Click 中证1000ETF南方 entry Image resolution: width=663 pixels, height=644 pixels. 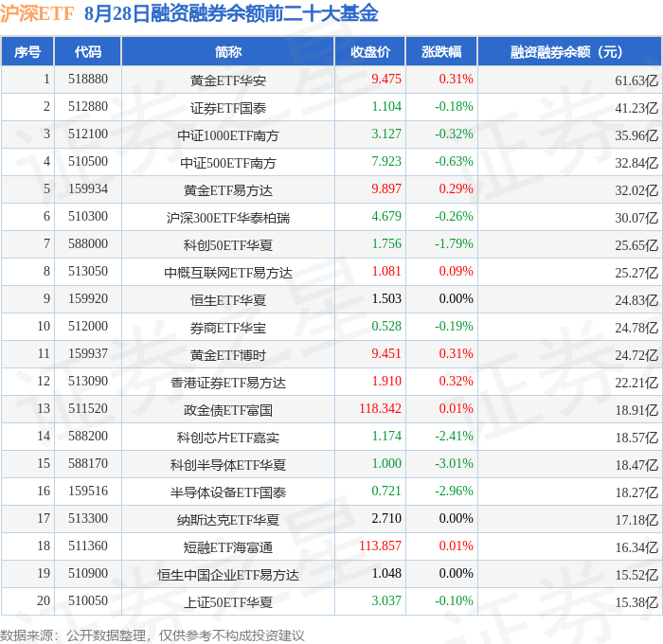click(x=228, y=135)
